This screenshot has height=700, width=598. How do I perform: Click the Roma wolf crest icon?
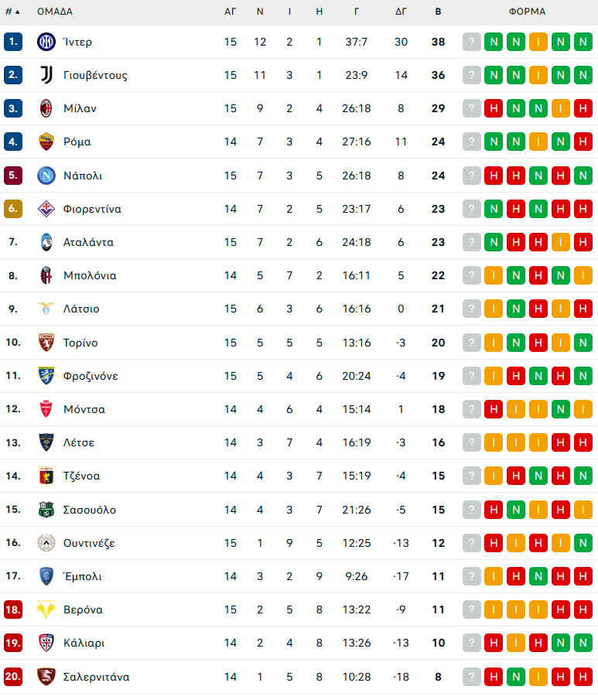46,142
